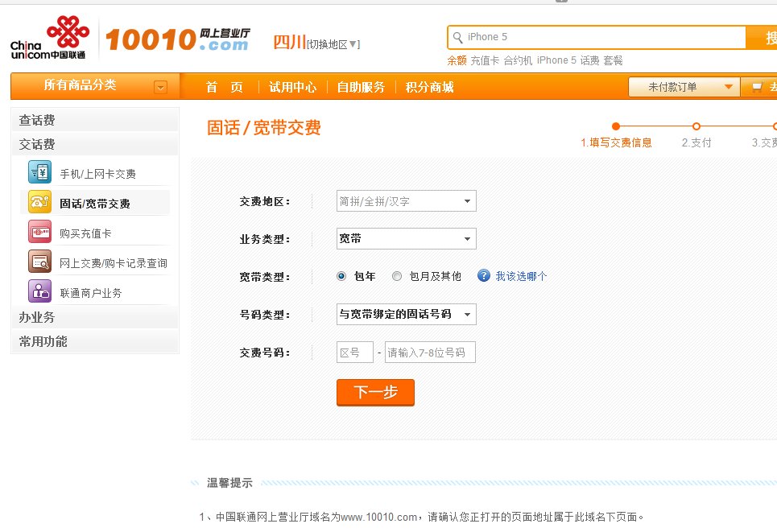777x532 pixels.
Task: Click the blue help icon beside 我该选哪个
Action: pyautogui.click(x=482, y=275)
